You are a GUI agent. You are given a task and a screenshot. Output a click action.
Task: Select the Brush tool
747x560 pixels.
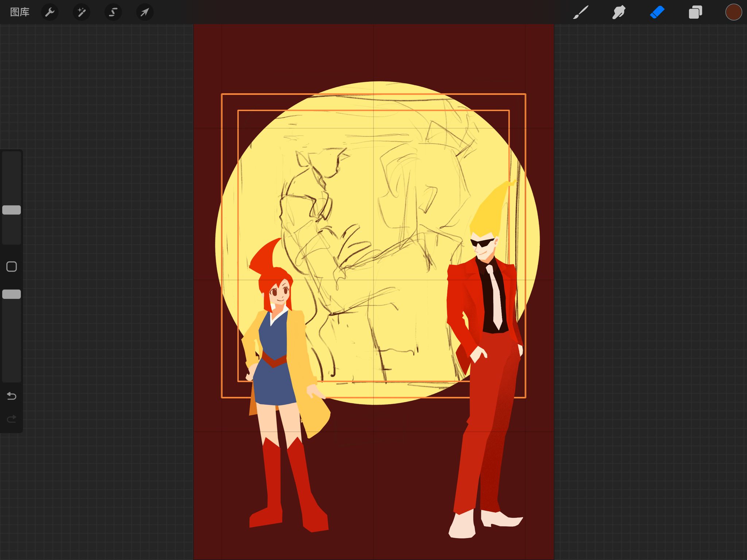[581, 12]
